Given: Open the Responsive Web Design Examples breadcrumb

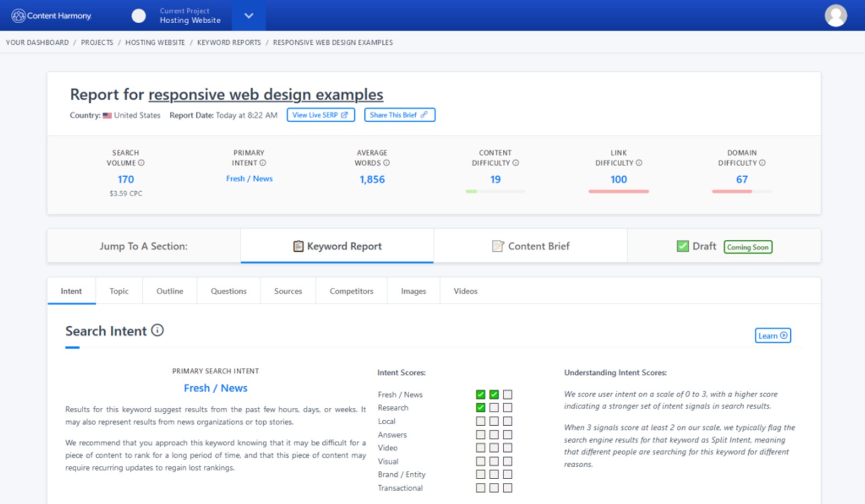Looking at the screenshot, I should 333,43.
